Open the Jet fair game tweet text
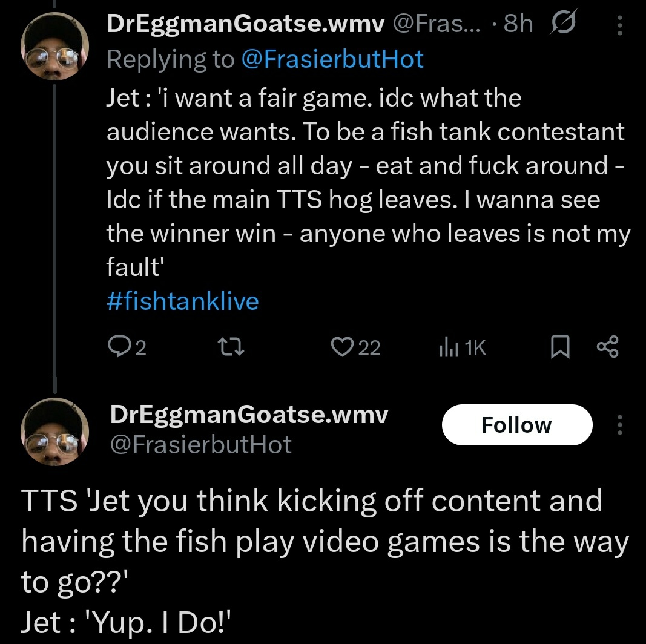The width and height of the screenshot is (646, 644). (x=363, y=182)
